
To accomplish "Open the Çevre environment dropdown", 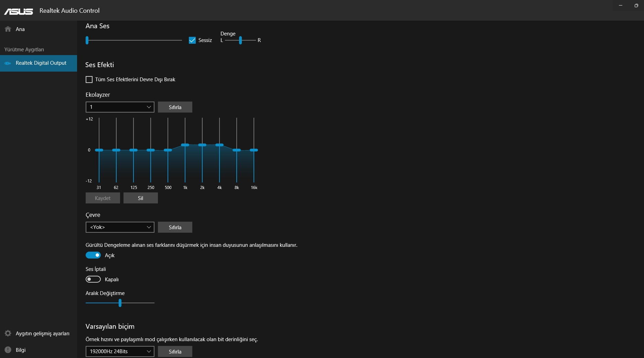I will point(120,227).
